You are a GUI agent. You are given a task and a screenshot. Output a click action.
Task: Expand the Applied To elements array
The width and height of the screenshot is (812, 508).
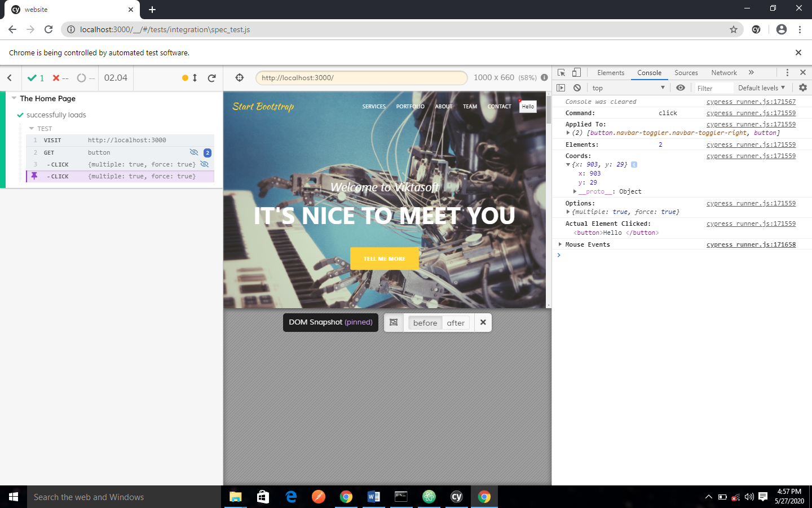568,133
